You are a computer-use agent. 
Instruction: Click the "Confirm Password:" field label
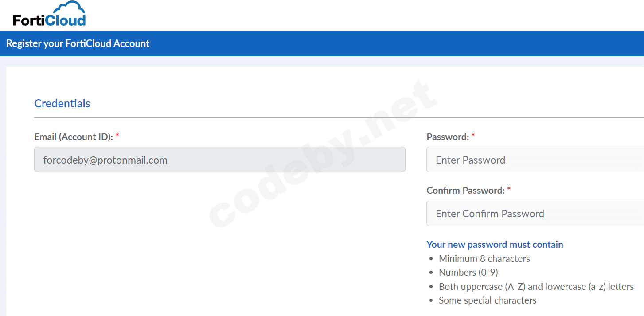465,191
